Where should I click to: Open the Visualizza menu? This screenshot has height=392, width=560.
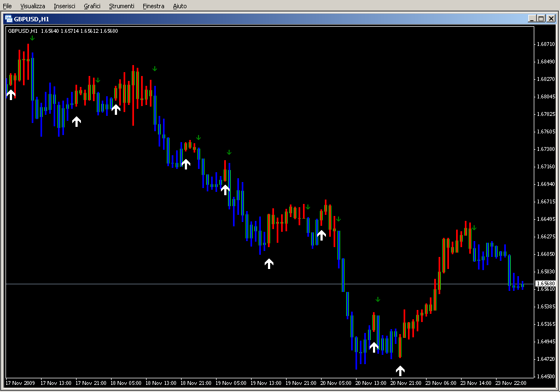[32, 6]
